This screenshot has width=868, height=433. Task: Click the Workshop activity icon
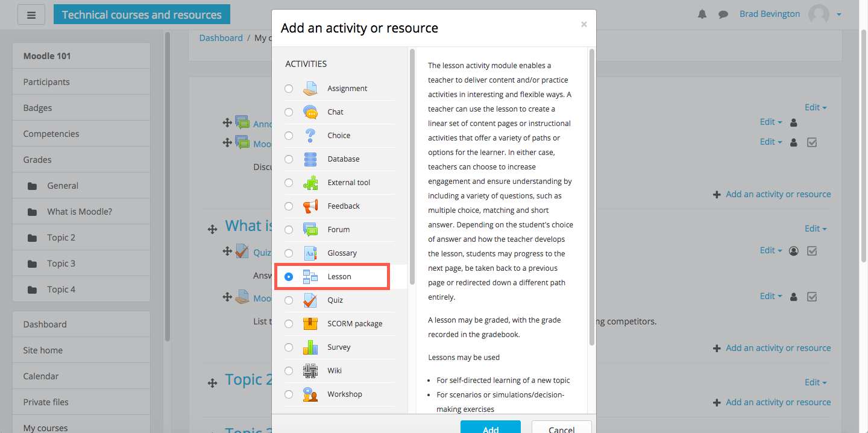[x=310, y=394]
